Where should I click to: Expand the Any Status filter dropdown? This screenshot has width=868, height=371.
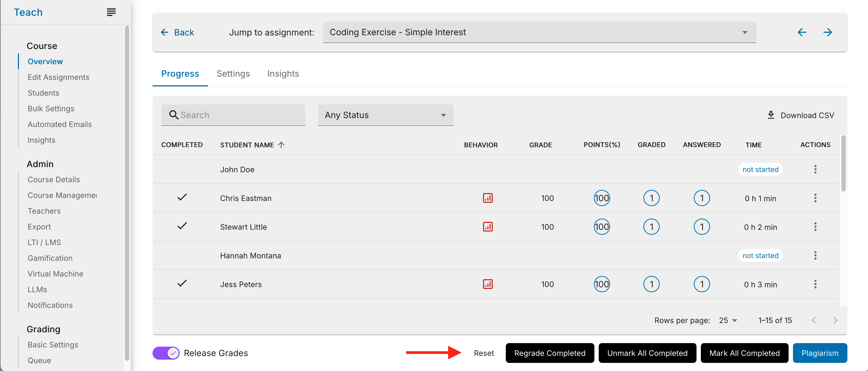pyautogui.click(x=386, y=115)
